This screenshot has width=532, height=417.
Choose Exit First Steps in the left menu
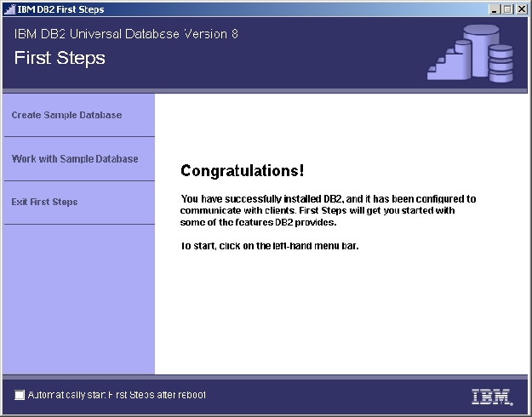(x=44, y=202)
